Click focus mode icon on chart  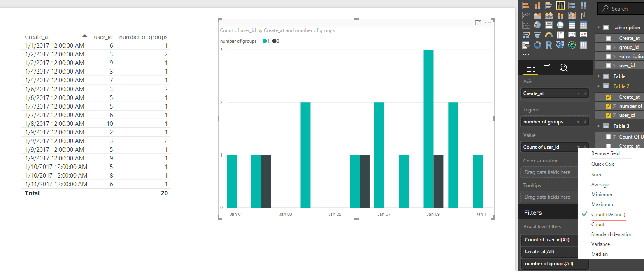pos(478,23)
